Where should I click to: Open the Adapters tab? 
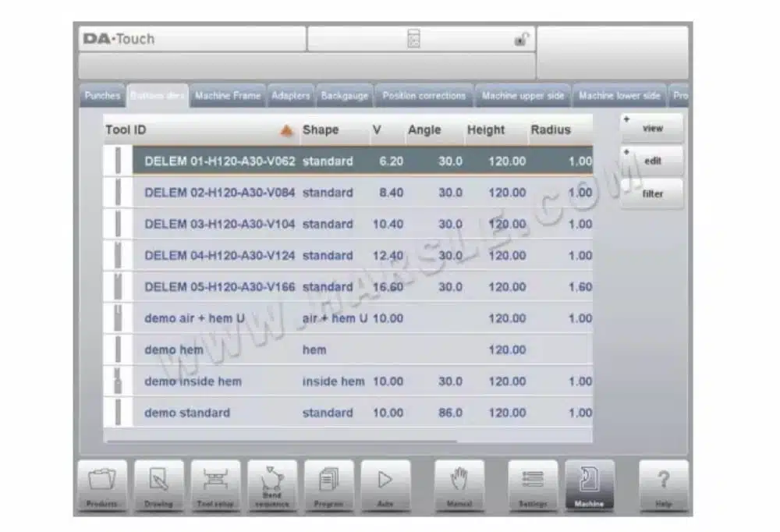[x=290, y=95]
